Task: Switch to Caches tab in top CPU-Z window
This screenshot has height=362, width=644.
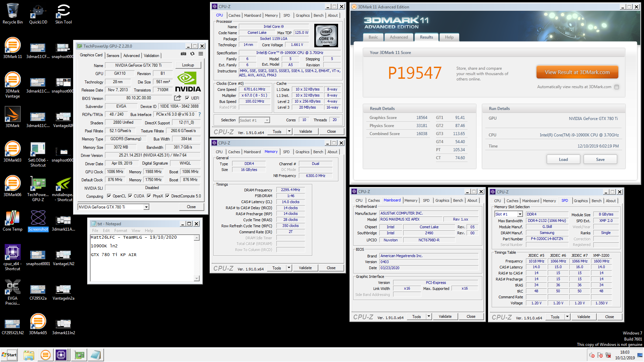Action: [x=234, y=15]
